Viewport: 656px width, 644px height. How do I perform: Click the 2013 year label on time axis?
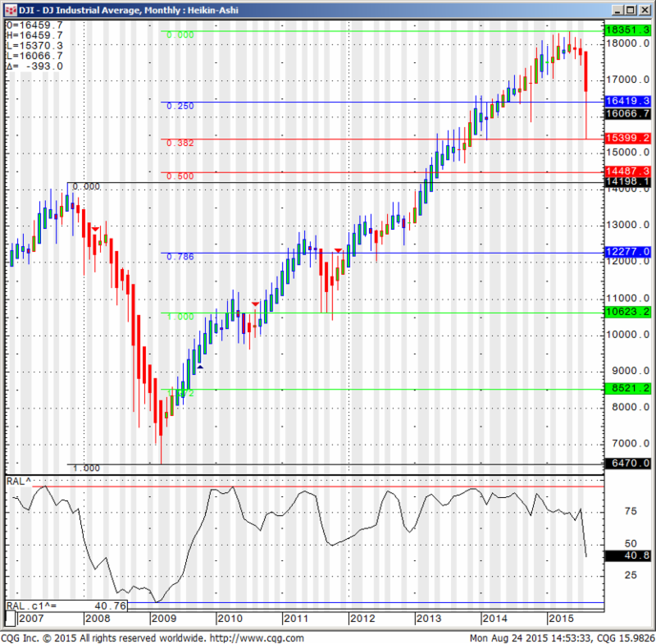[x=428, y=619]
